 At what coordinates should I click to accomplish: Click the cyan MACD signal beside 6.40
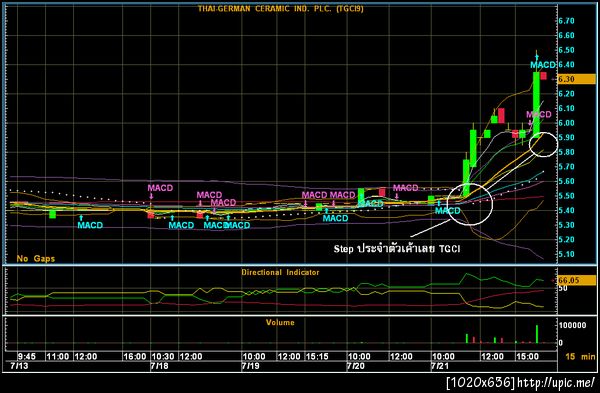[543, 65]
